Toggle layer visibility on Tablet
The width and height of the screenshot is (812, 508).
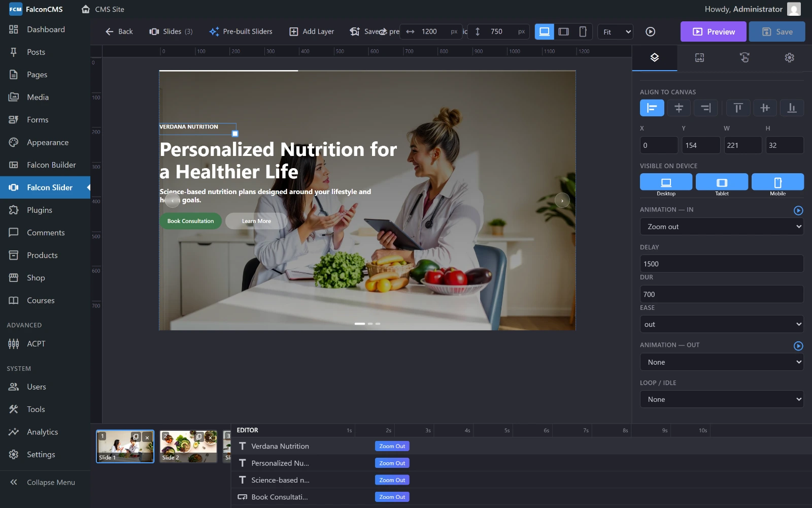point(722,182)
